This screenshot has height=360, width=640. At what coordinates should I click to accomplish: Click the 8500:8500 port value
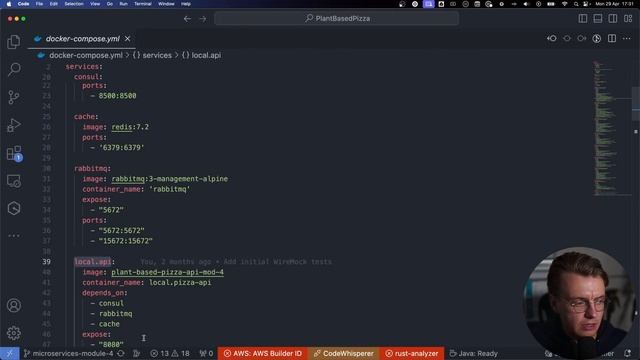(x=117, y=96)
